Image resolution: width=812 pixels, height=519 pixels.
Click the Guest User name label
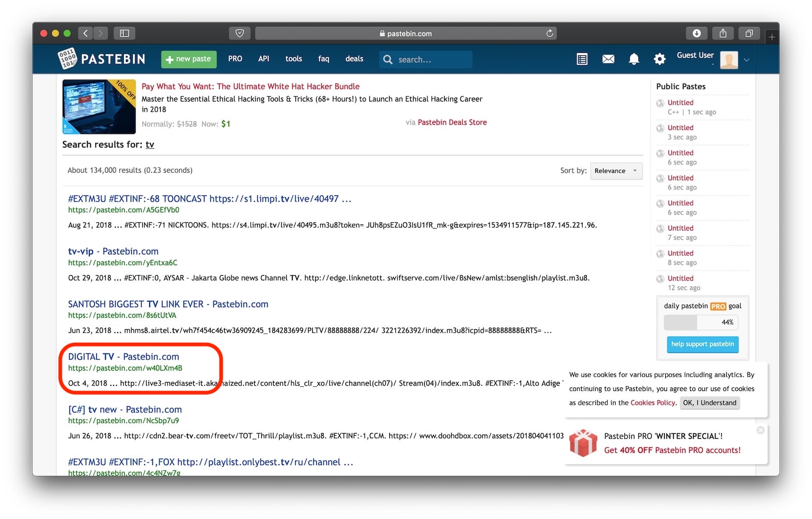tap(695, 55)
